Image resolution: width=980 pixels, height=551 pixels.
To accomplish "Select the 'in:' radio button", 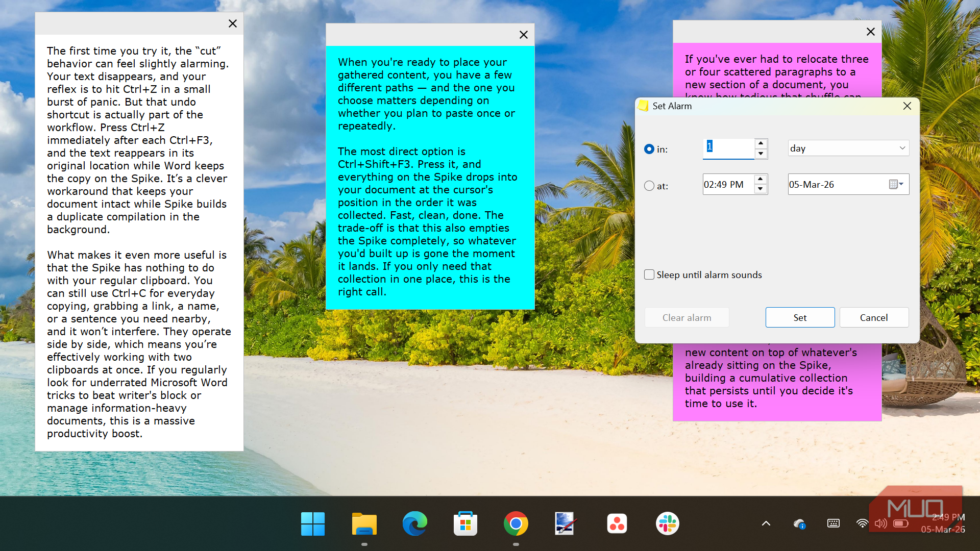I will [649, 149].
